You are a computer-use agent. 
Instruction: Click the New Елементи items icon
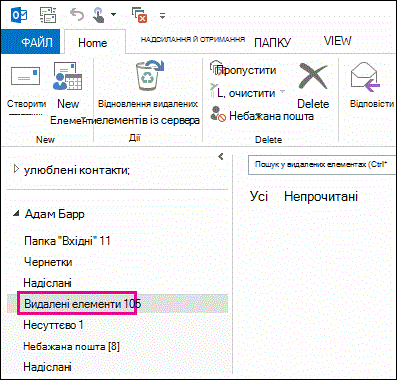pyautogui.click(x=68, y=77)
